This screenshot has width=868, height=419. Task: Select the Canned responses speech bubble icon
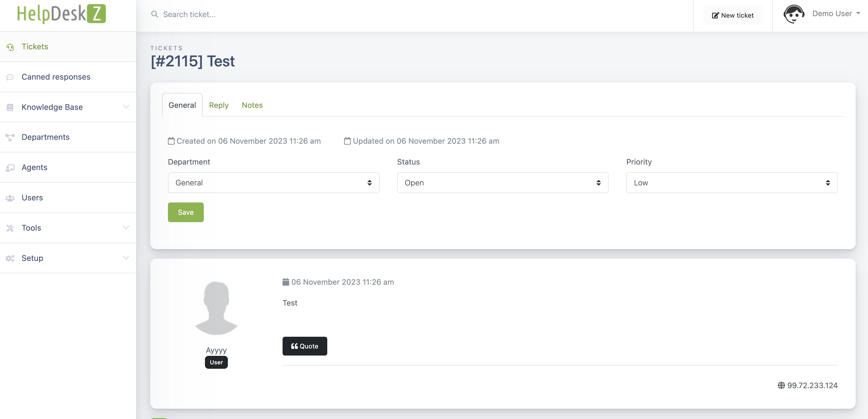click(10, 77)
